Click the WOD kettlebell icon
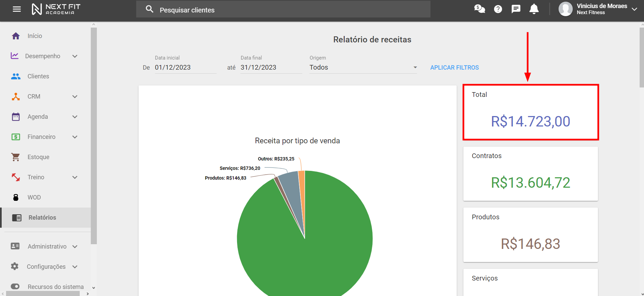644x296 pixels. (x=16, y=197)
